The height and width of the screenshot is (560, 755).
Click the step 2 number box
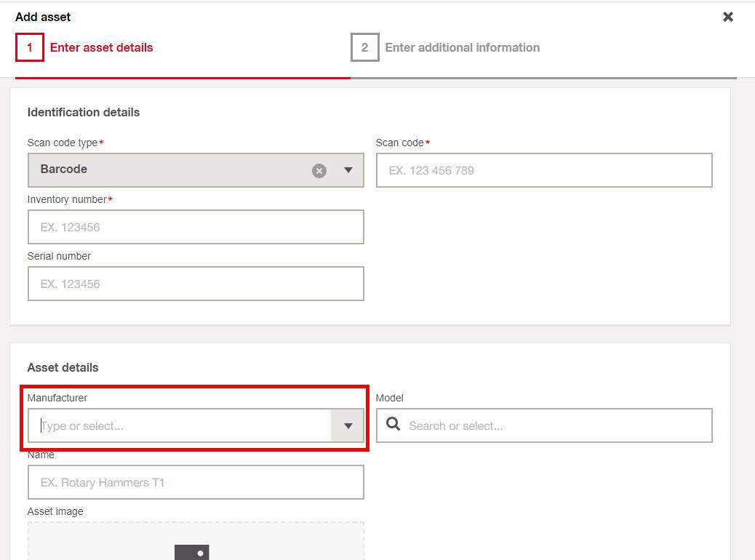pos(364,48)
